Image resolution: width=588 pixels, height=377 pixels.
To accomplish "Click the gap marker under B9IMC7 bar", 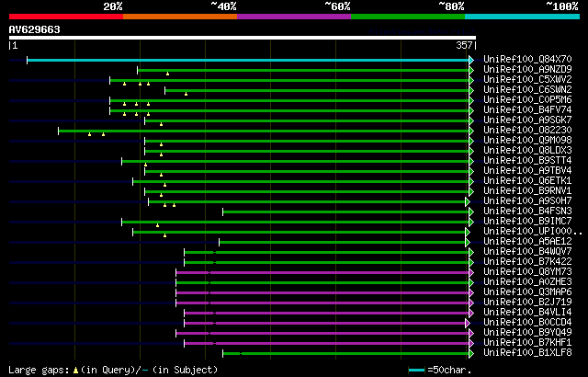I will pos(157,226).
